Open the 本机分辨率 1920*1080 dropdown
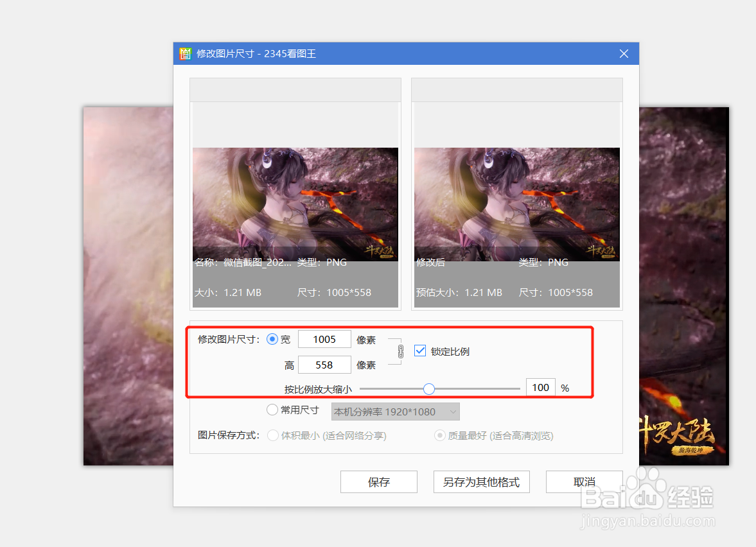Viewport: 756px width, 547px height. tap(394, 411)
